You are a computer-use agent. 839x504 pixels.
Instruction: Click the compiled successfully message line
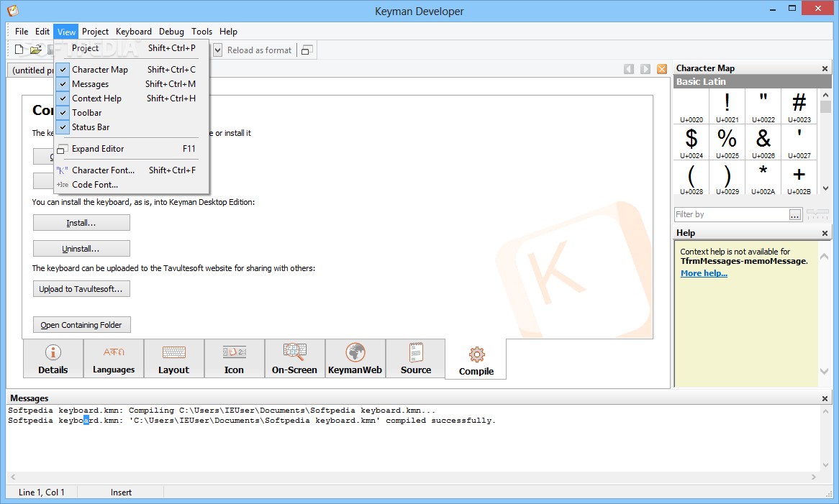click(252, 421)
